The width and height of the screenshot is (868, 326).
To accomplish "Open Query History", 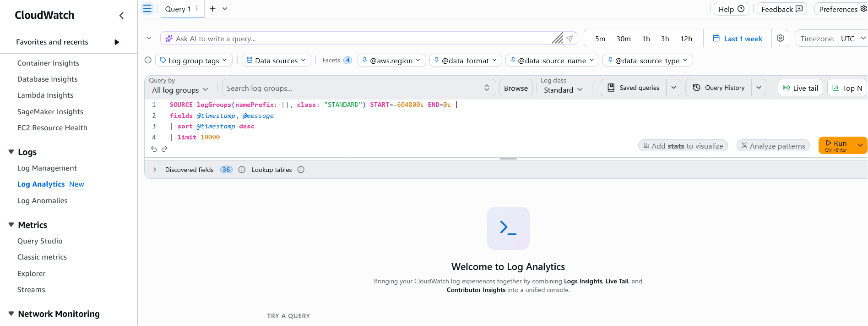I will tap(718, 88).
